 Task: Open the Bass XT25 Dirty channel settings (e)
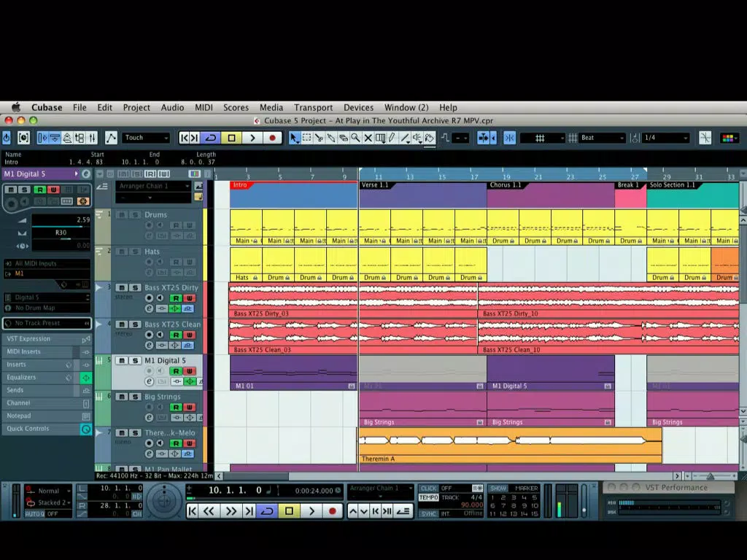pyautogui.click(x=149, y=308)
